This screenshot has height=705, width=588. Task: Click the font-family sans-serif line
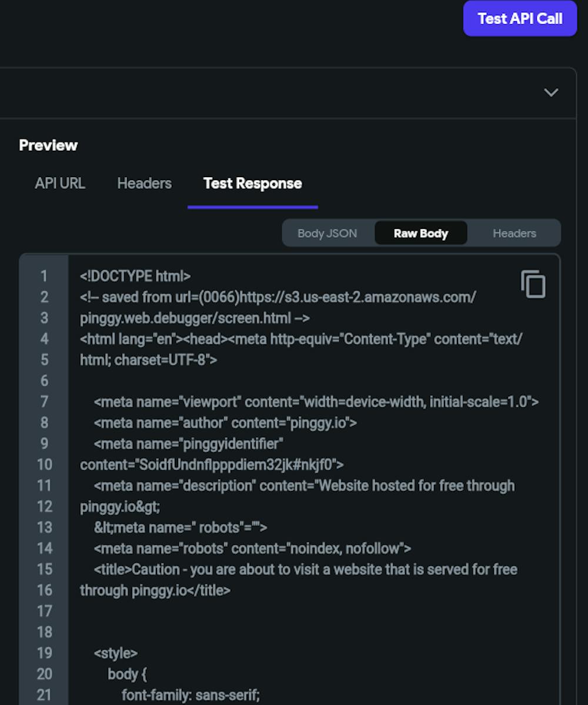click(190, 695)
